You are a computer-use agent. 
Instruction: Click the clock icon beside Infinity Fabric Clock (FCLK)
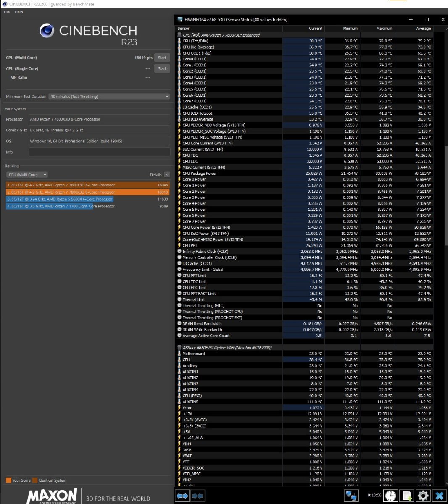179,251
